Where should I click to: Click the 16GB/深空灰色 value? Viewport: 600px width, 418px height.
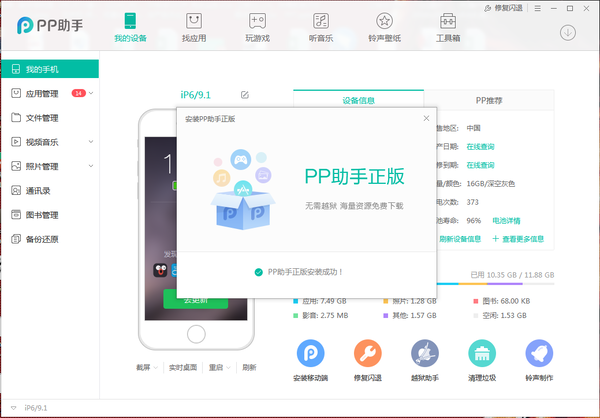tap(491, 184)
